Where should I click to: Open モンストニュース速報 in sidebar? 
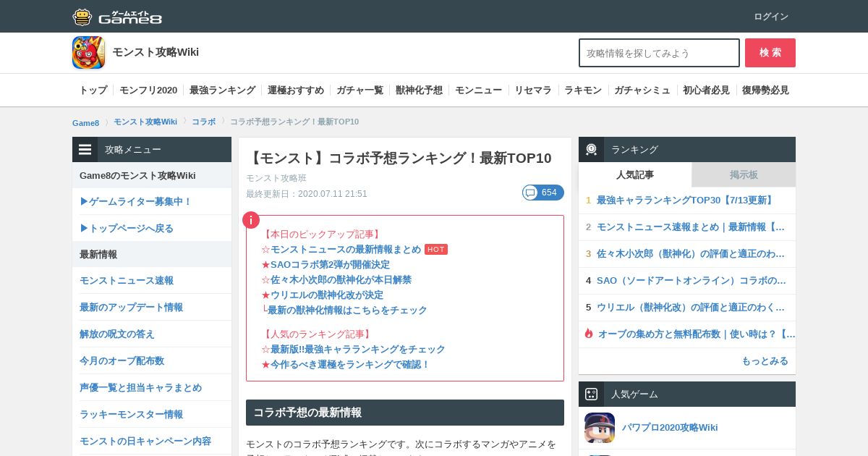point(127,280)
